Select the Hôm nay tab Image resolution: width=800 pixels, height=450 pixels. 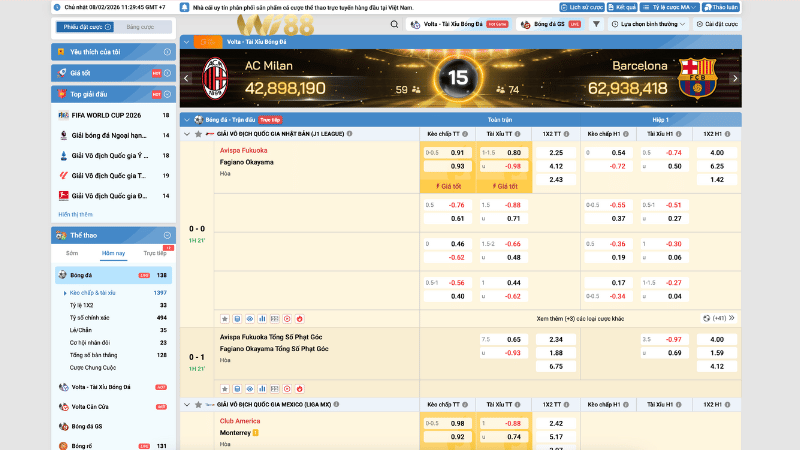coord(113,253)
